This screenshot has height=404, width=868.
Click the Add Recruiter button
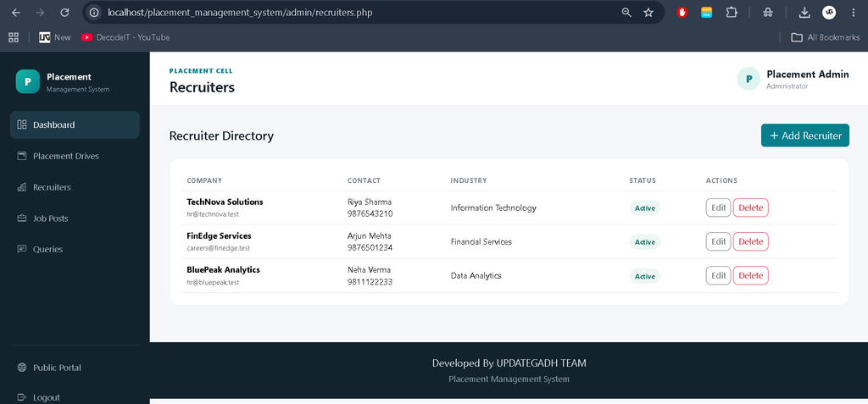click(x=805, y=136)
